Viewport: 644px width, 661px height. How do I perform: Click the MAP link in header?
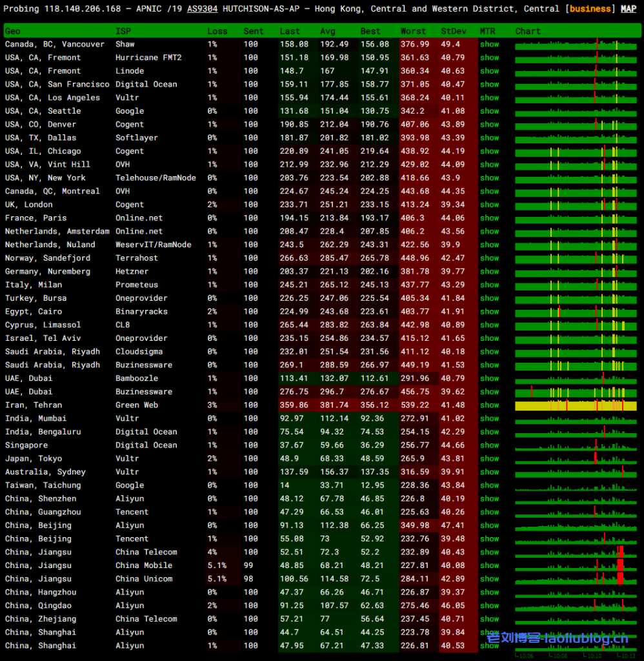(x=628, y=9)
